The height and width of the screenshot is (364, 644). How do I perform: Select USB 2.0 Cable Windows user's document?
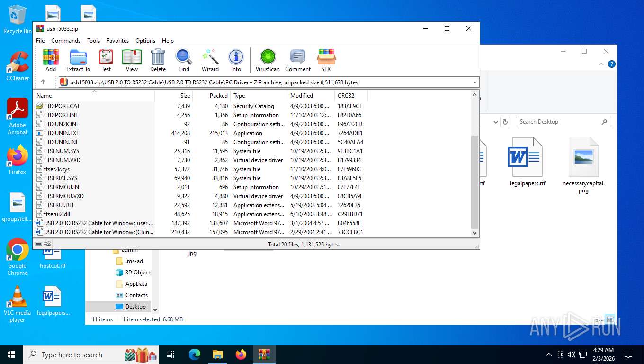201,223
